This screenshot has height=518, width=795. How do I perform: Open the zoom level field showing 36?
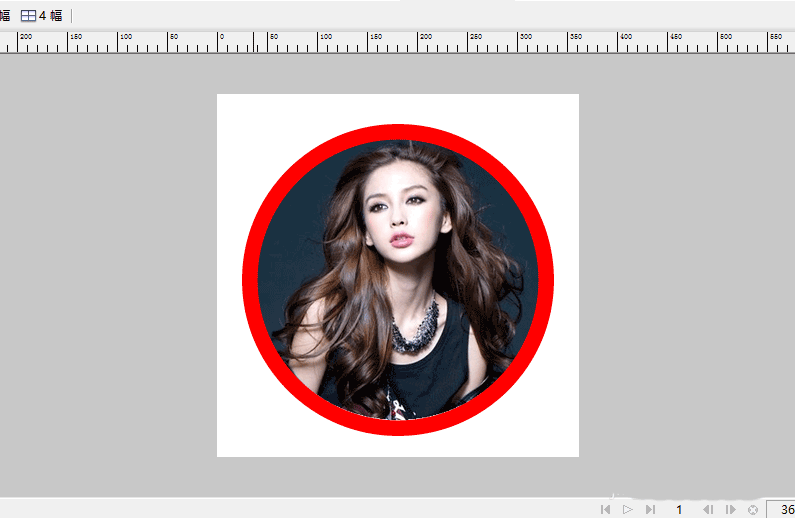(x=782, y=510)
